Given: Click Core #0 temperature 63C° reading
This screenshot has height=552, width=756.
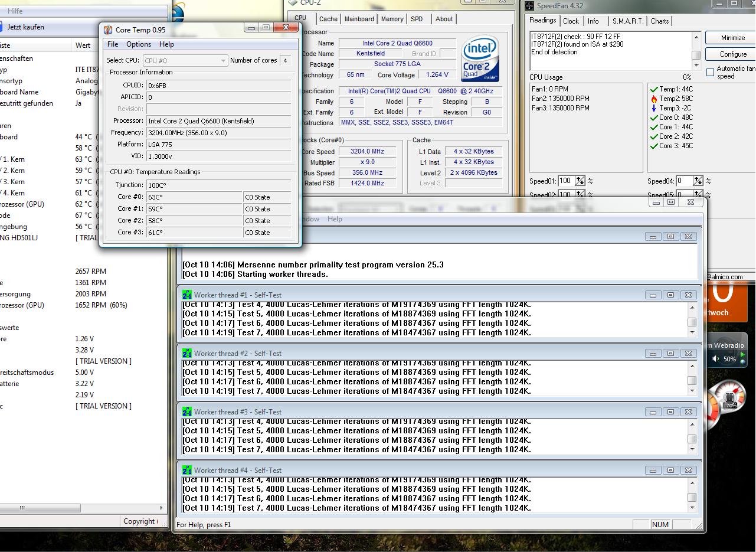Looking at the screenshot, I should 194,197.
